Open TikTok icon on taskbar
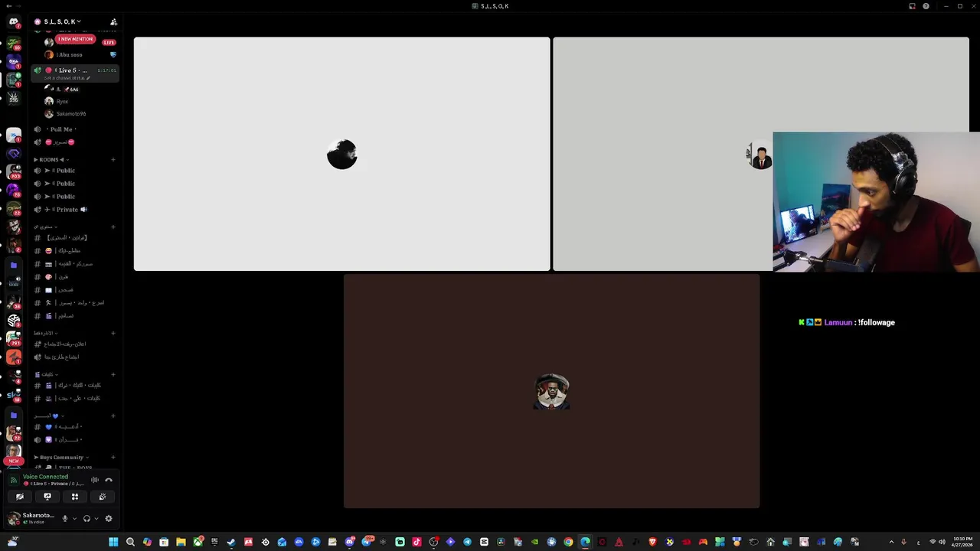This screenshot has height=551, width=980. click(416, 542)
